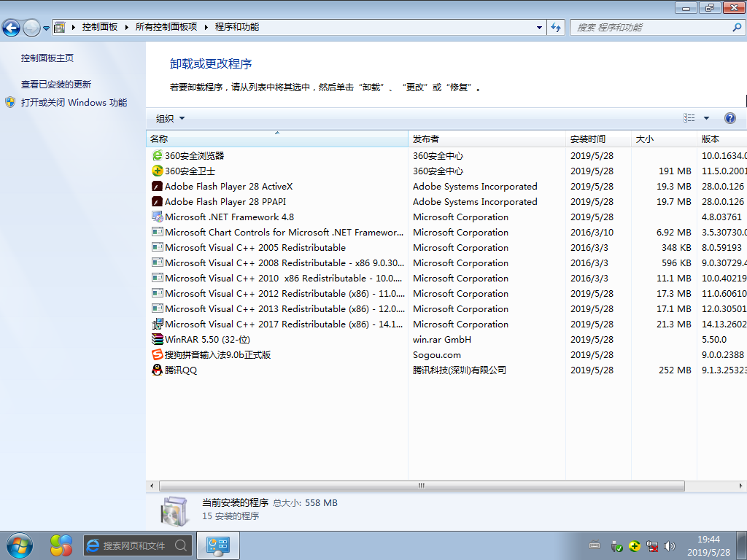Screen dimensions: 747x560
Task: Open the 查看已安装的更新 link
Action: click(x=55, y=85)
